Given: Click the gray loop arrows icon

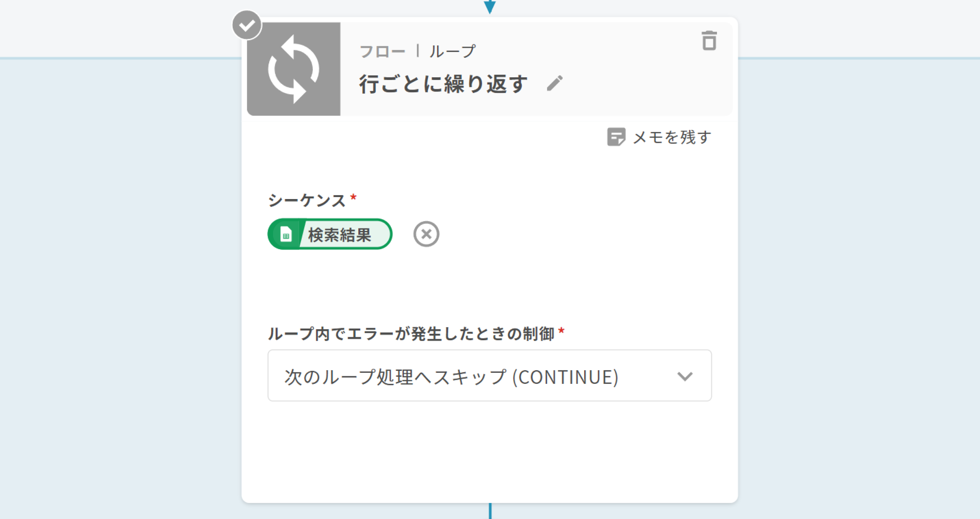Looking at the screenshot, I should [x=294, y=69].
